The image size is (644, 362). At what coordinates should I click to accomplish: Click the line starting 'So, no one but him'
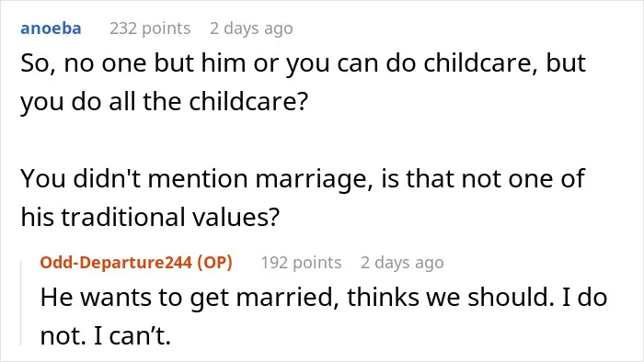[x=303, y=63]
